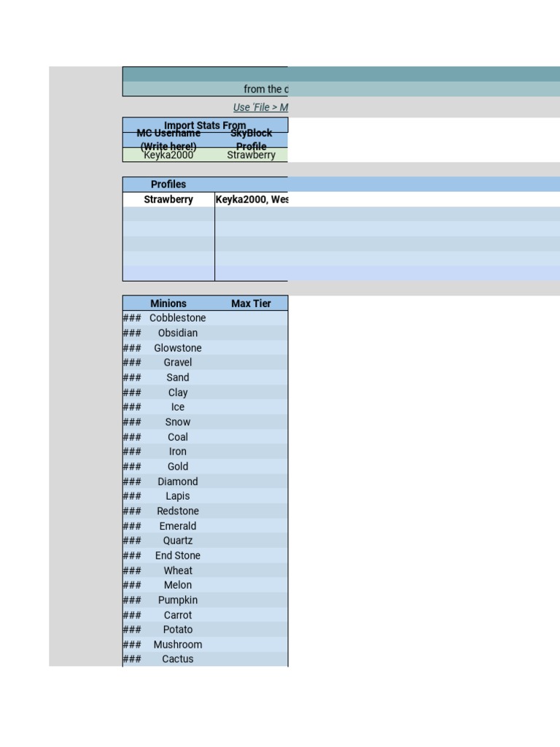
Task: Click the Diamond minion cell
Action: pos(178,481)
